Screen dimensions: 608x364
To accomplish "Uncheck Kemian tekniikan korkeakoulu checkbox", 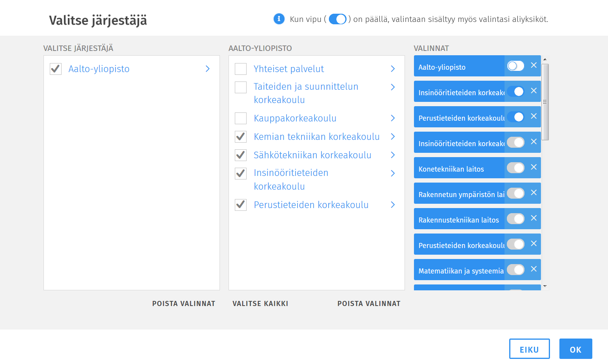I will (241, 137).
